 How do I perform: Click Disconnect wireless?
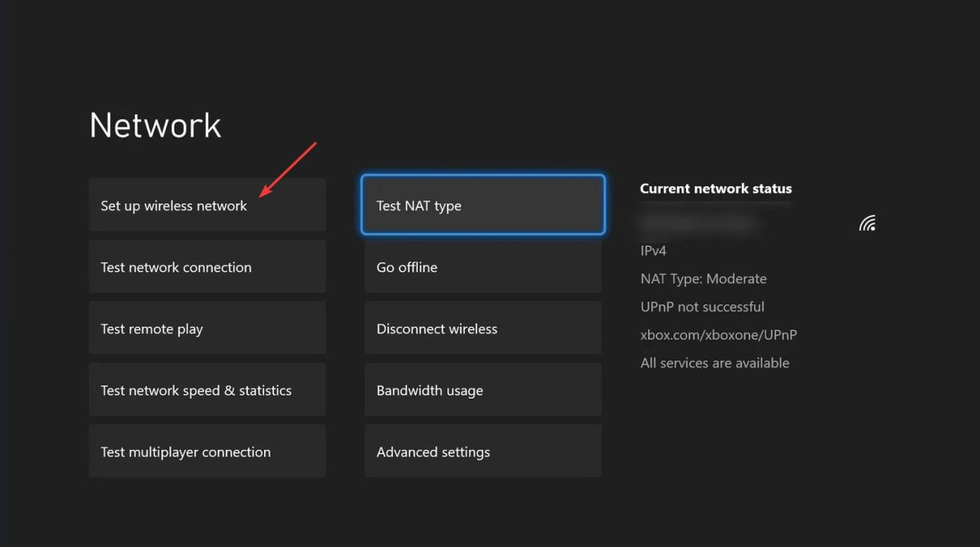click(482, 329)
